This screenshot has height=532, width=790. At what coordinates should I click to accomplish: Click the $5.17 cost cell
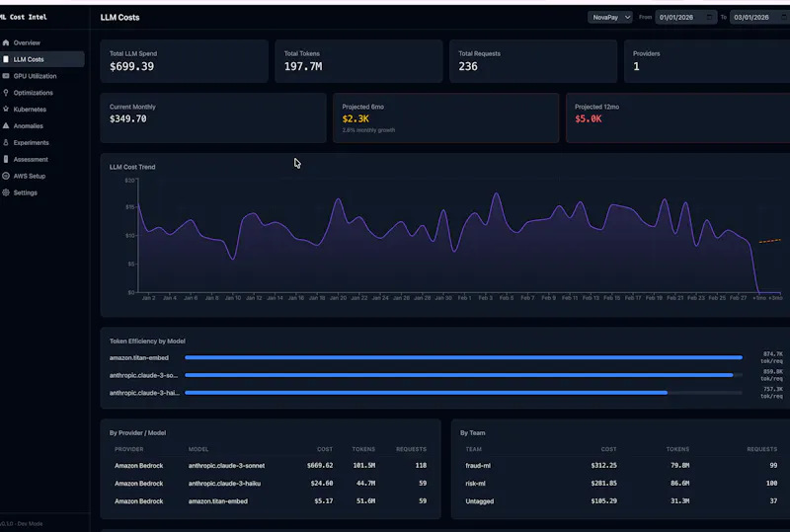pyautogui.click(x=324, y=501)
